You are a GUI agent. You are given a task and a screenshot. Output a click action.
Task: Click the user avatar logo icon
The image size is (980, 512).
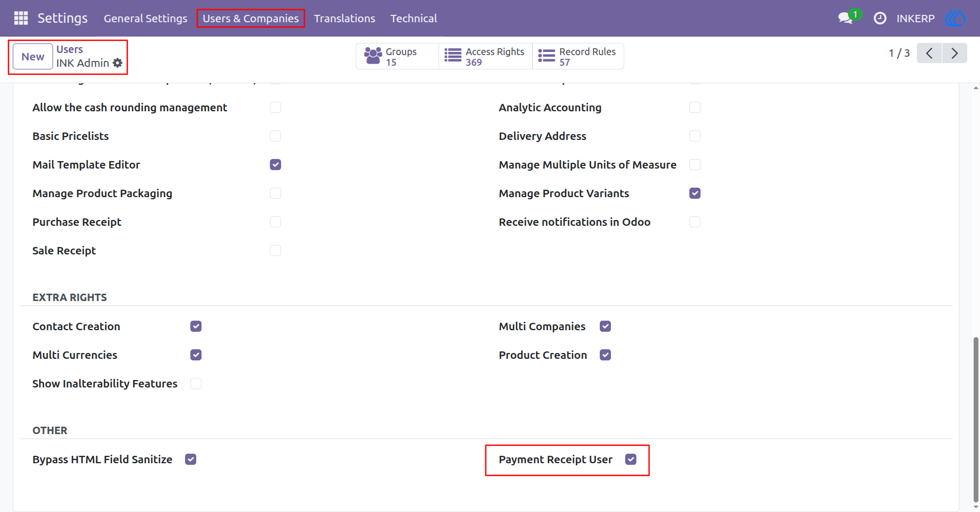(x=955, y=19)
